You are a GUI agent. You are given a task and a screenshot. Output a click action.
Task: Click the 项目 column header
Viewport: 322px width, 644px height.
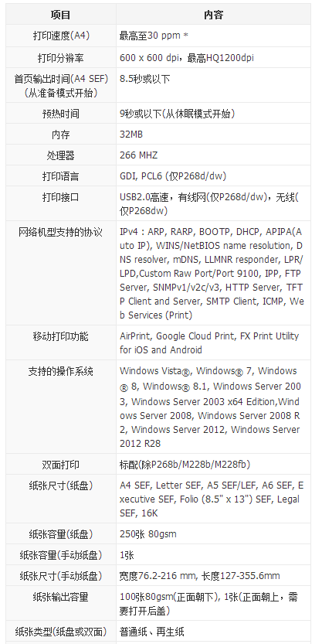click(61, 15)
